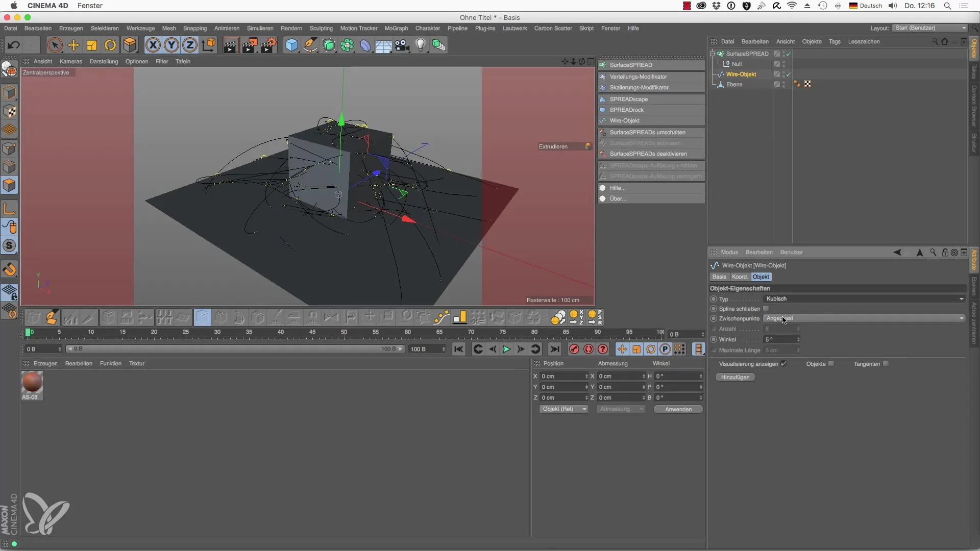Click the play forward button
Image resolution: width=980 pixels, height=551 pixels.
506,349
